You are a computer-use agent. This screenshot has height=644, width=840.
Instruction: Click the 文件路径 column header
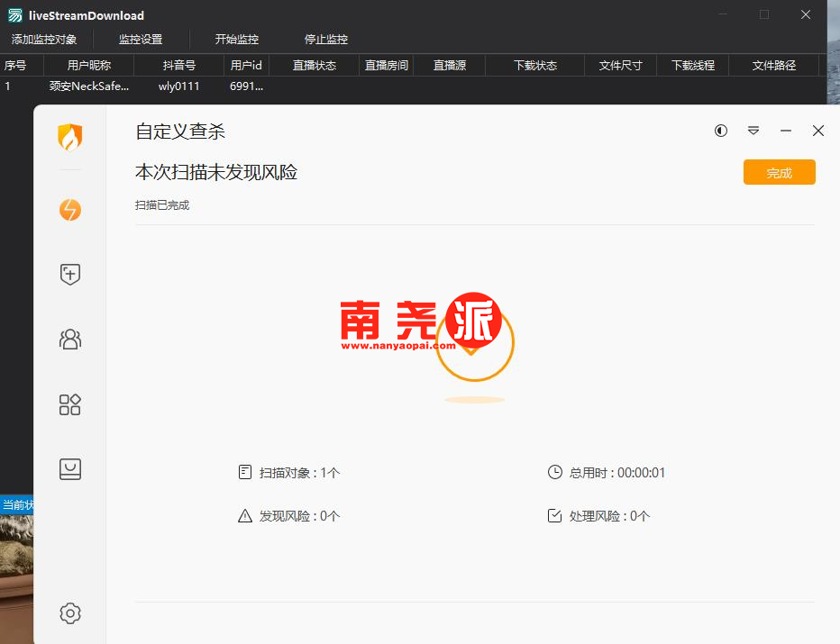point(774,66)
